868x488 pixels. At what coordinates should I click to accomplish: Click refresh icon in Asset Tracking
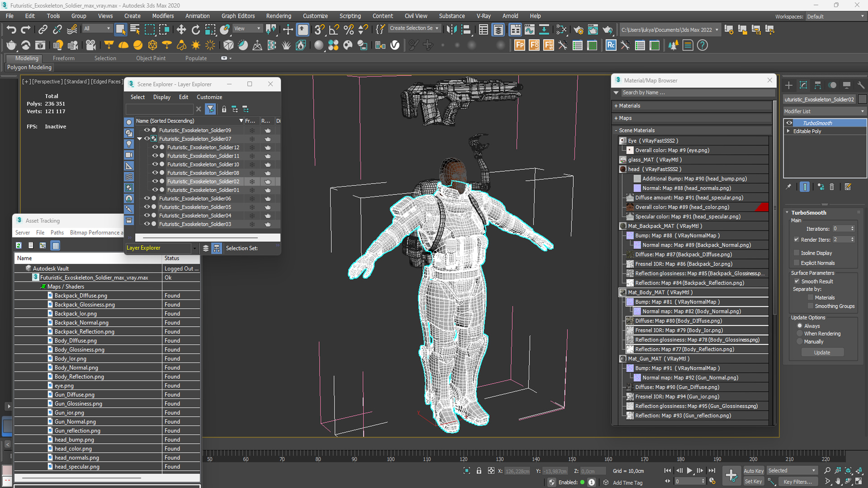click(19, 245)
